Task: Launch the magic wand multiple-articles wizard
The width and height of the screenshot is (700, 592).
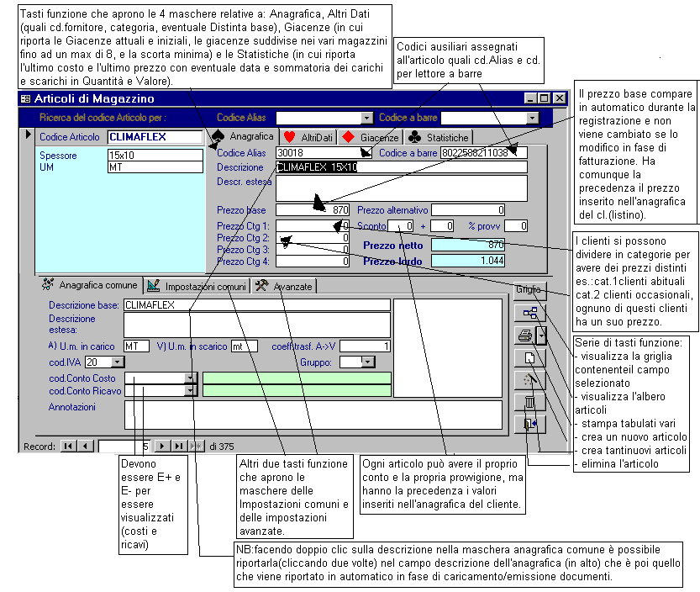Action: click(x=530, y=380)
